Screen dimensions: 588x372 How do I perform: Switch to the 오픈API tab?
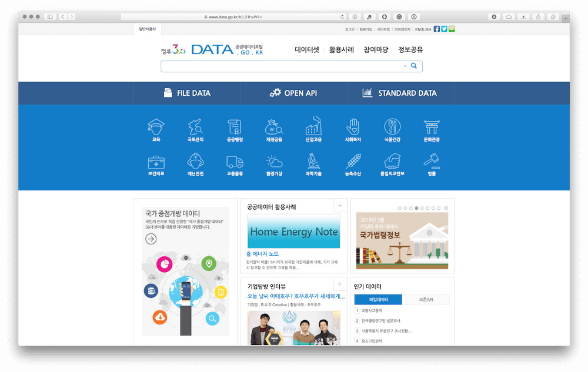[426, 300]
